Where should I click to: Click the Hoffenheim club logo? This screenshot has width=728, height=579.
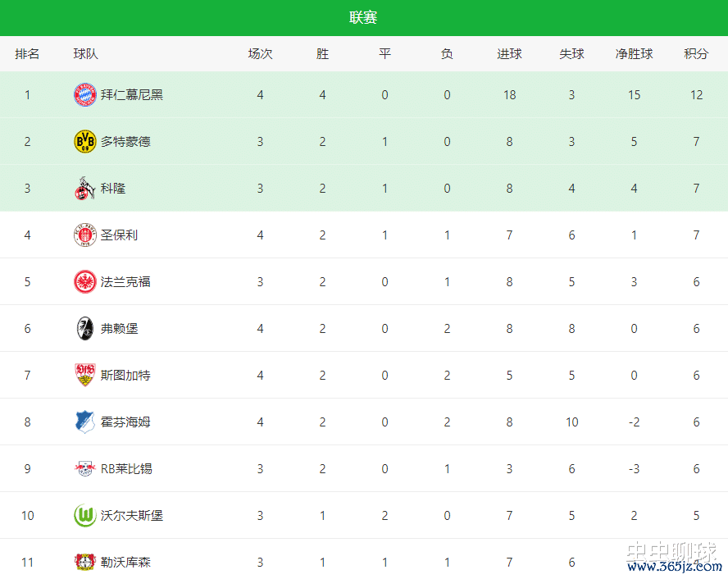tap(85, 422)
